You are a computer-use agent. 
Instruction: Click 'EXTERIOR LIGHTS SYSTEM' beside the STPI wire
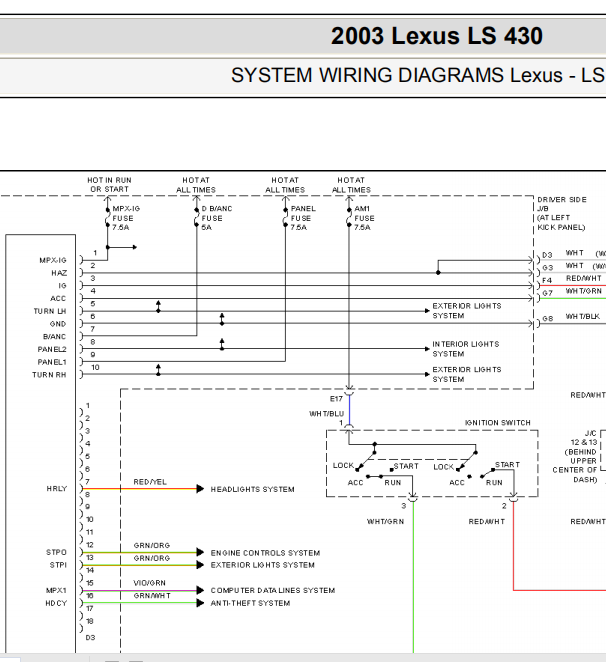(262, 565)
